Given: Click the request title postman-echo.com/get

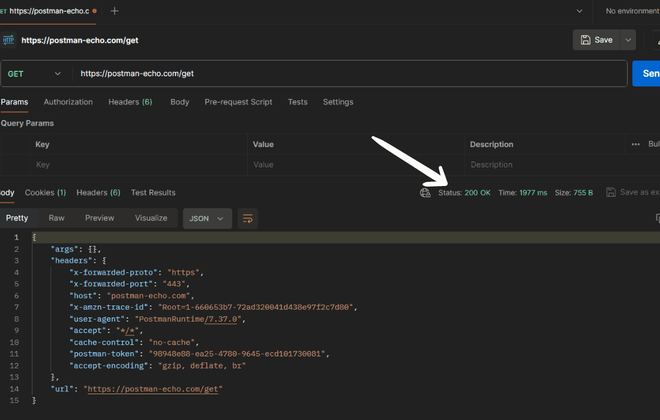Looking at the screenshot, I should (80, 40).
